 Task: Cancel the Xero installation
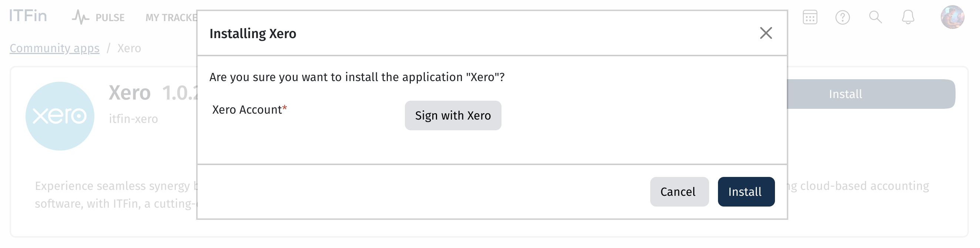click(679, 192)
